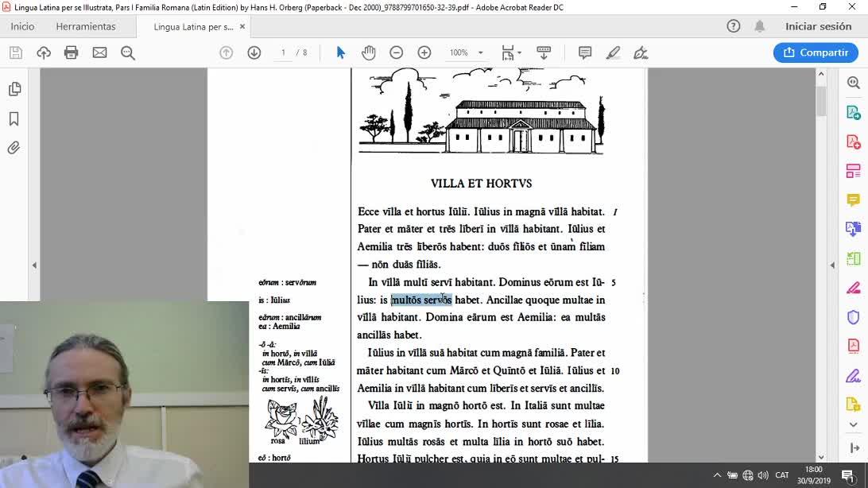This screenshot has height=488, width=868.
Task: Open the help question mark icon
Action: pos(734,26)
